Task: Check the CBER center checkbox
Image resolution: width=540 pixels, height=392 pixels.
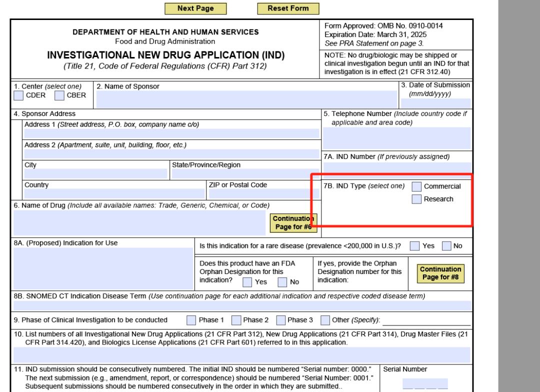Action: 59,95
